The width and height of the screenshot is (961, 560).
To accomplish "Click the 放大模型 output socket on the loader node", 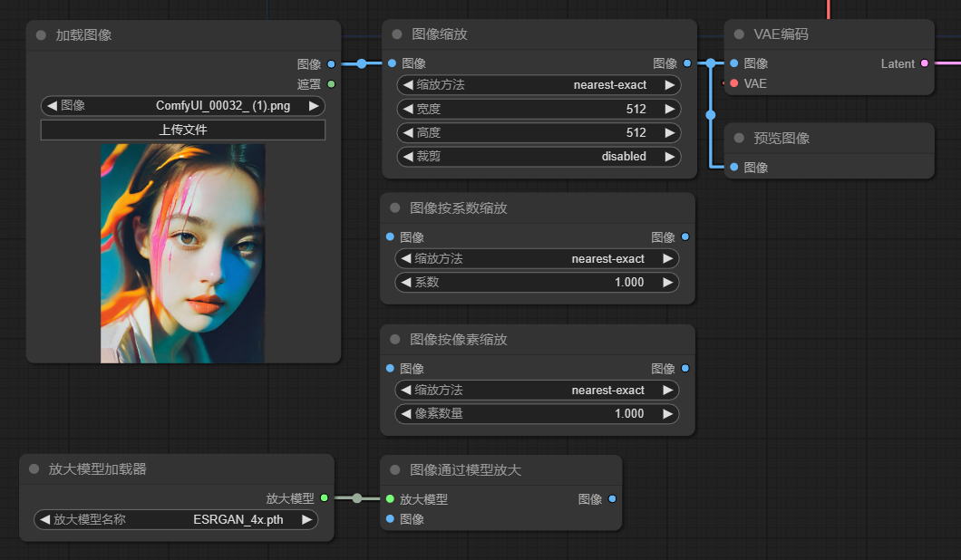I will tap(324, 497).
